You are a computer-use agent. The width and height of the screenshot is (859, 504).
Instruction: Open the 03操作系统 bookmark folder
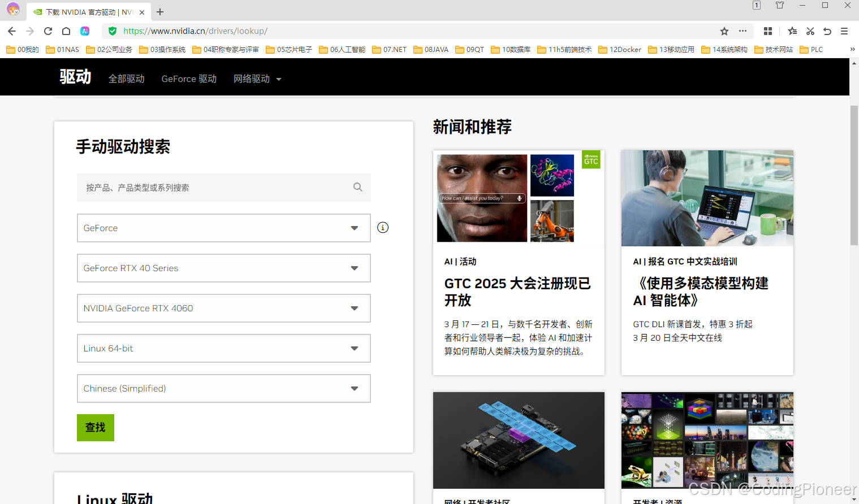coord(162,50)
